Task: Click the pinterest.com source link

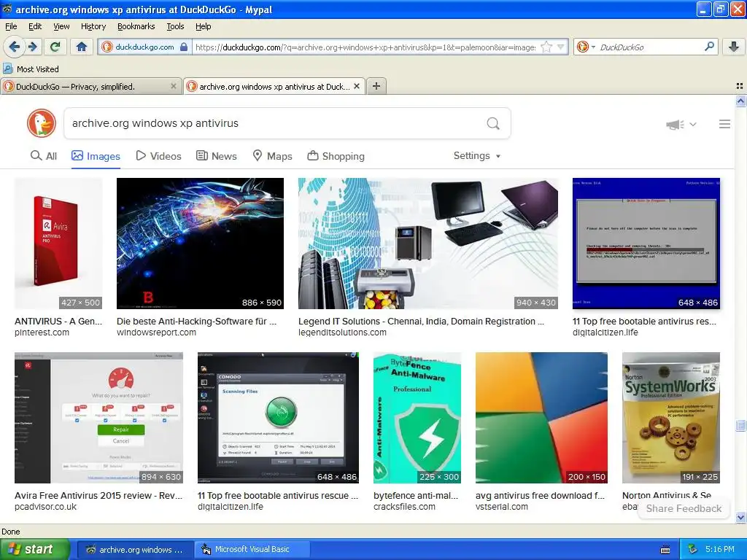Action: 42,332
